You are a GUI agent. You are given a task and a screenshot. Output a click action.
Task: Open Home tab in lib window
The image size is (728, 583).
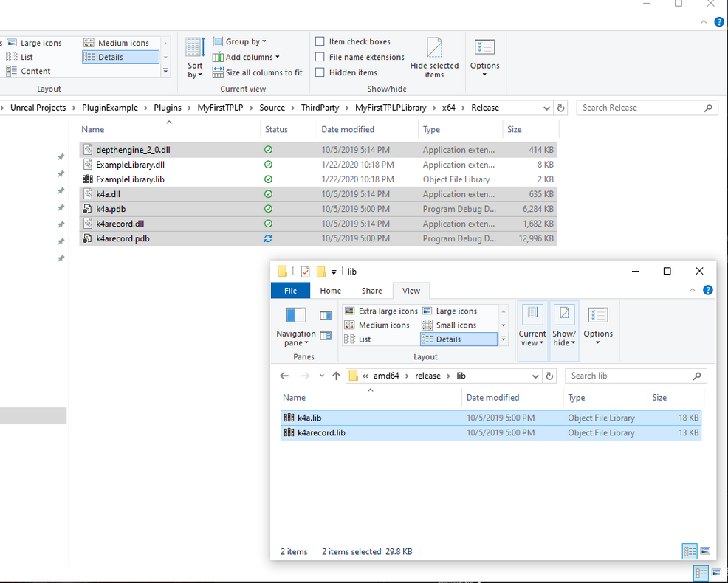[x=331, y=291]
